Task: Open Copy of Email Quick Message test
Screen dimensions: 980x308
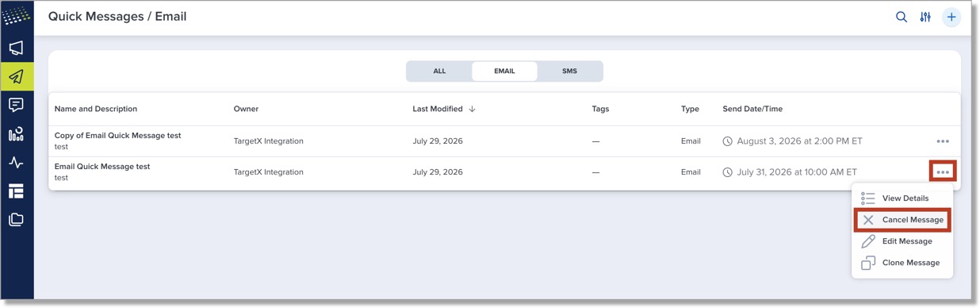Action: click(117, 136)
